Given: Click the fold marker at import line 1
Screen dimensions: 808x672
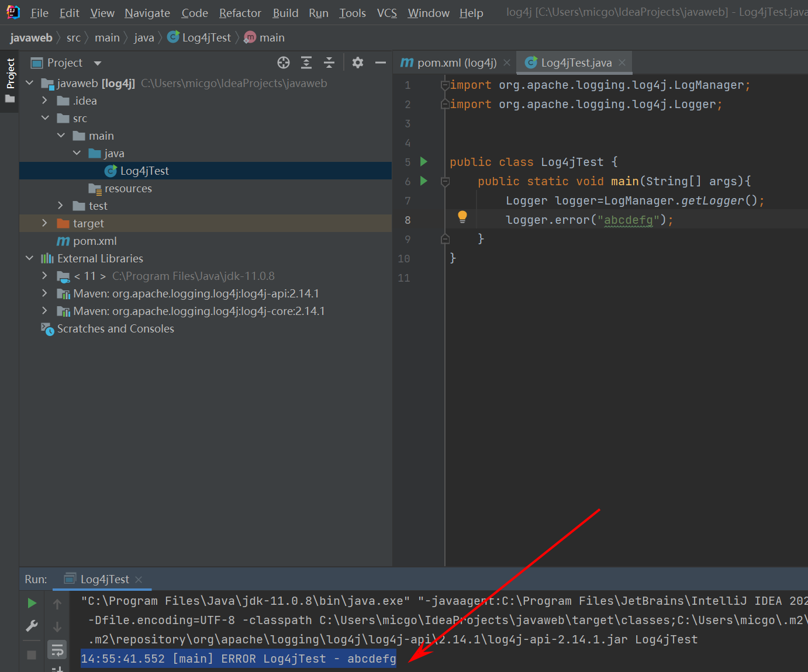Looking at the screenshot, I should coord(445,85).
